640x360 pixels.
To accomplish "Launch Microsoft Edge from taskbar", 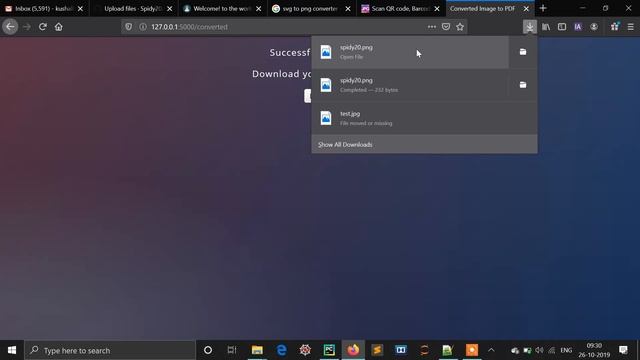I will 281,350.
